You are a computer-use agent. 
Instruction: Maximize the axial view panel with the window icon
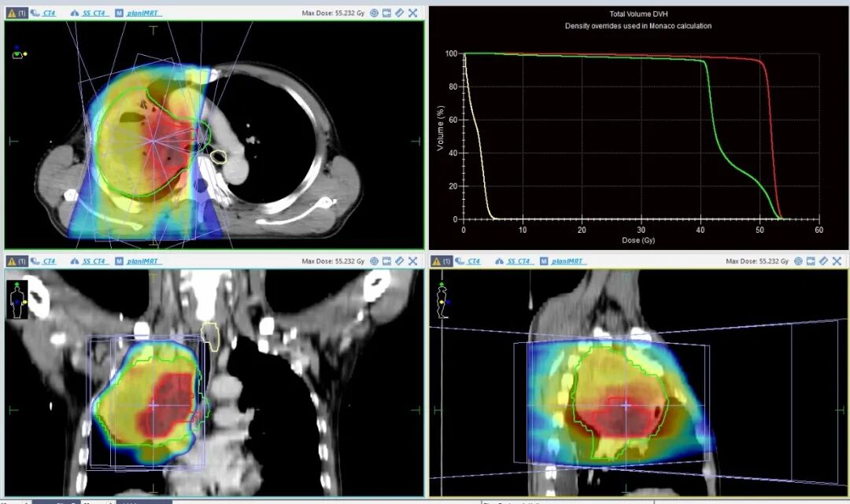tap(386, 13)
